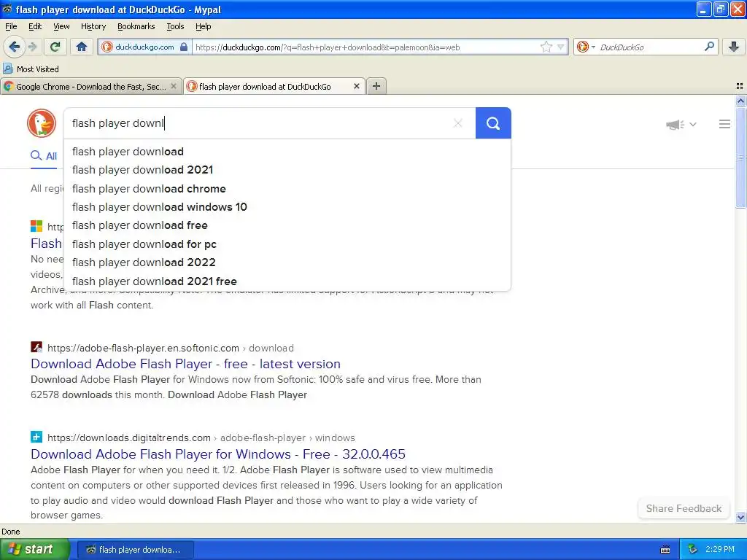
Task: Bookmark this page with the star icon
Action: [x=546, y=47]
